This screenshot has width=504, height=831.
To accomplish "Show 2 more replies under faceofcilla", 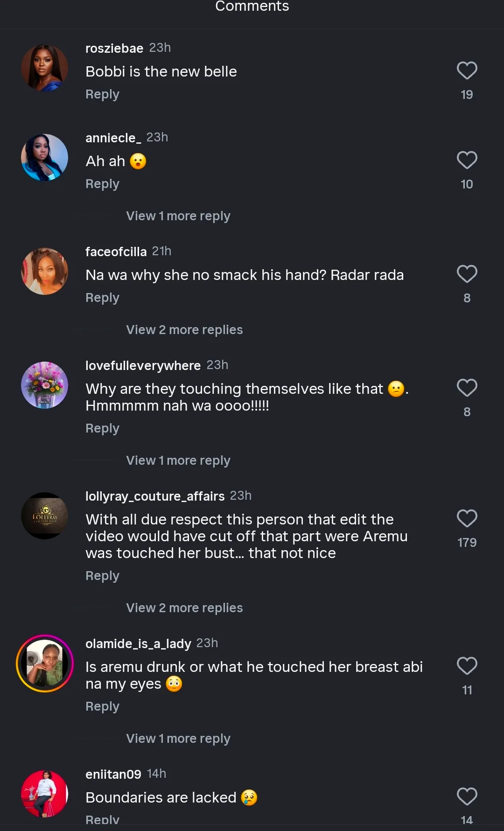I will [x=184, y=330].
